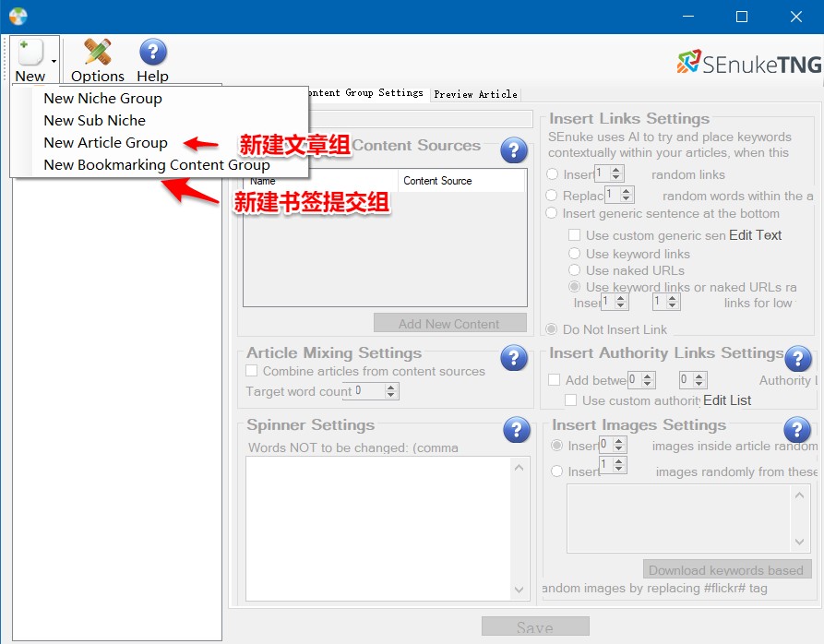Click the Content Sources help icon
This screenshot has height=644, width=824.
[x=513, y=150]
